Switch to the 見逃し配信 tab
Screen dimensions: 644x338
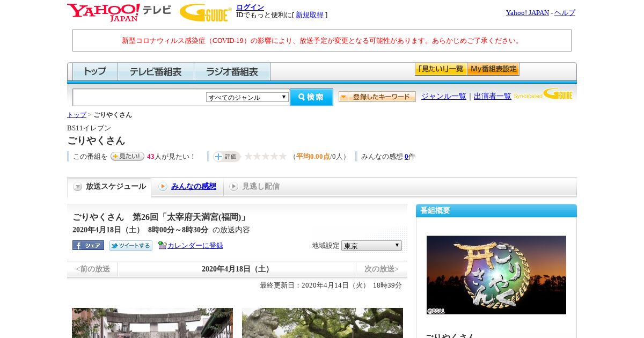pos(254,187)
